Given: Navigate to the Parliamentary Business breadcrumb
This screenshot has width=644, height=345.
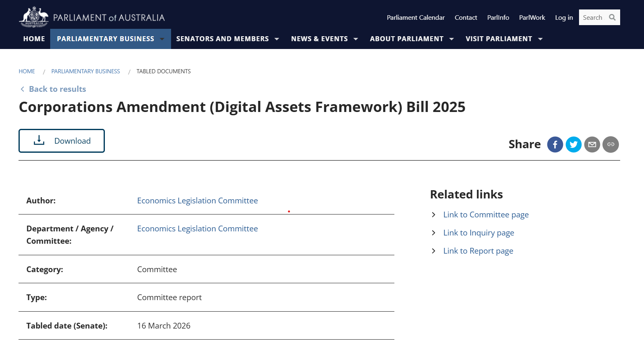Looking at the screenshot, I should pos(86,71).
